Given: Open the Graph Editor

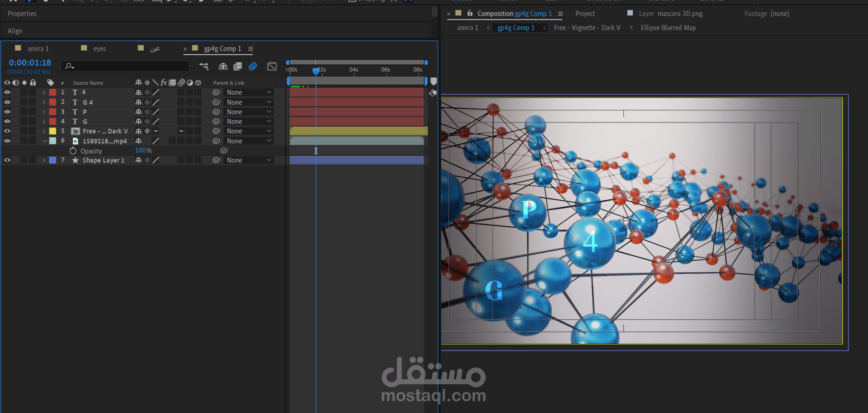Looking at the screenshot, I should (x=272, y=66).
